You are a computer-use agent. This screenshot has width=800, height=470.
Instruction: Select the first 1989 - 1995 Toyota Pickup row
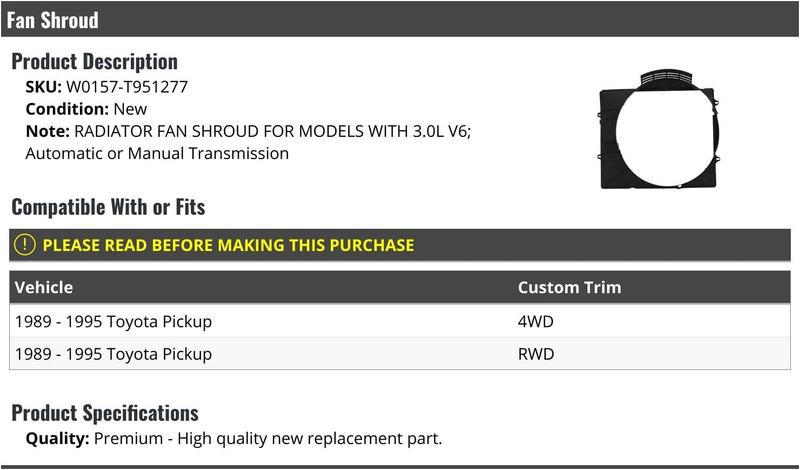tap(400, 321)
